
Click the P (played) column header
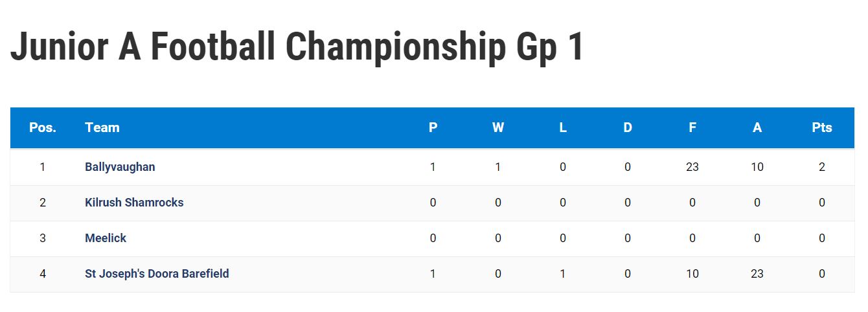pos(433,128)
